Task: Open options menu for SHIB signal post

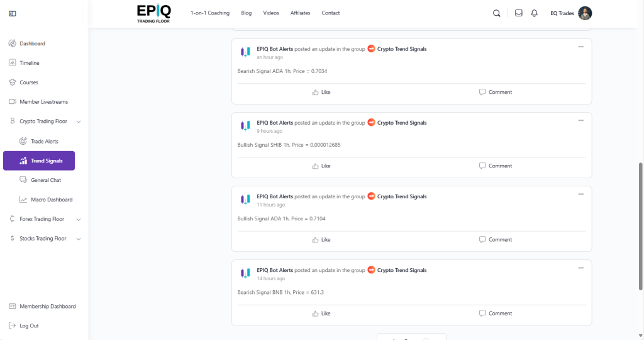Action: click(x=580, y=120)
